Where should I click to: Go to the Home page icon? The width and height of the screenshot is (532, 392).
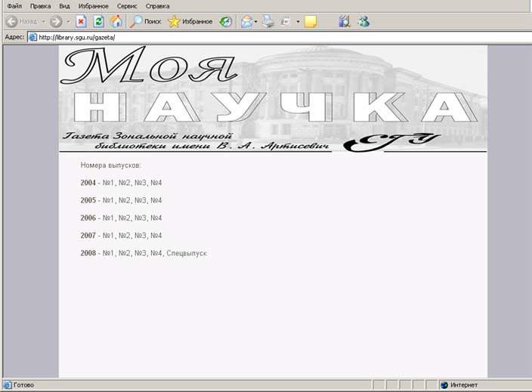tap(116, 22)
